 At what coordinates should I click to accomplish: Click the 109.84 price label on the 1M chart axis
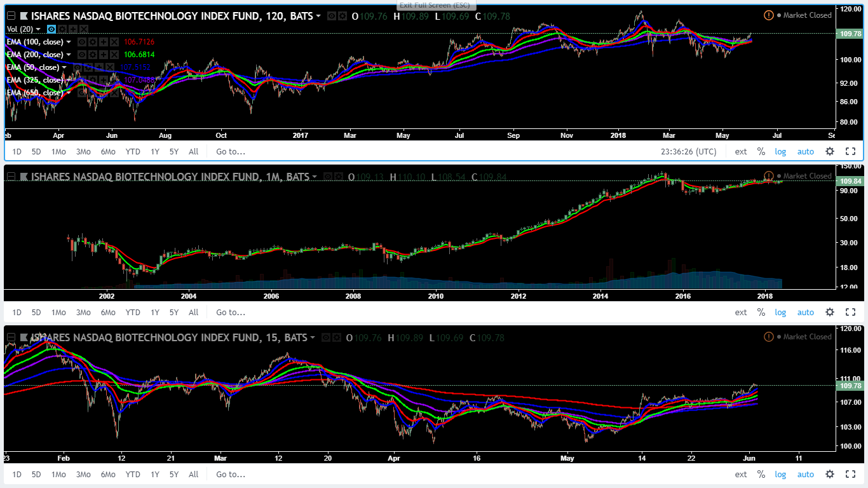[848, 181]
